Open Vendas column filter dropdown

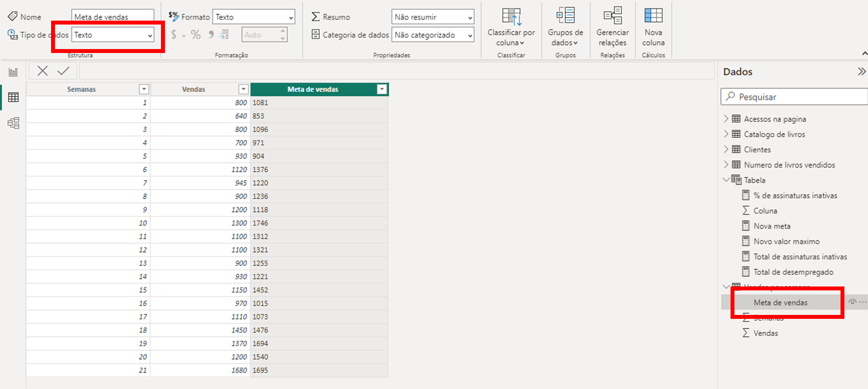pyautogui.click(x=243, y=89)
